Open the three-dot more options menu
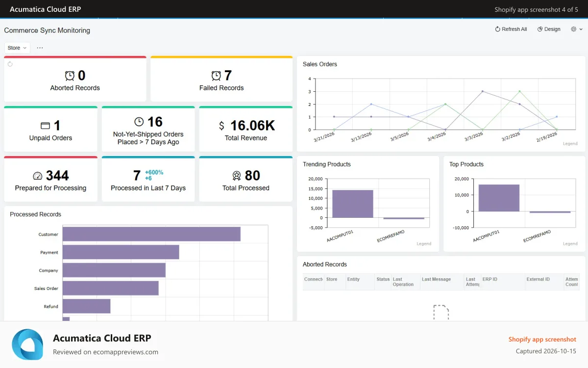Viewport: 588px width, 368px height. click(40, 48)
